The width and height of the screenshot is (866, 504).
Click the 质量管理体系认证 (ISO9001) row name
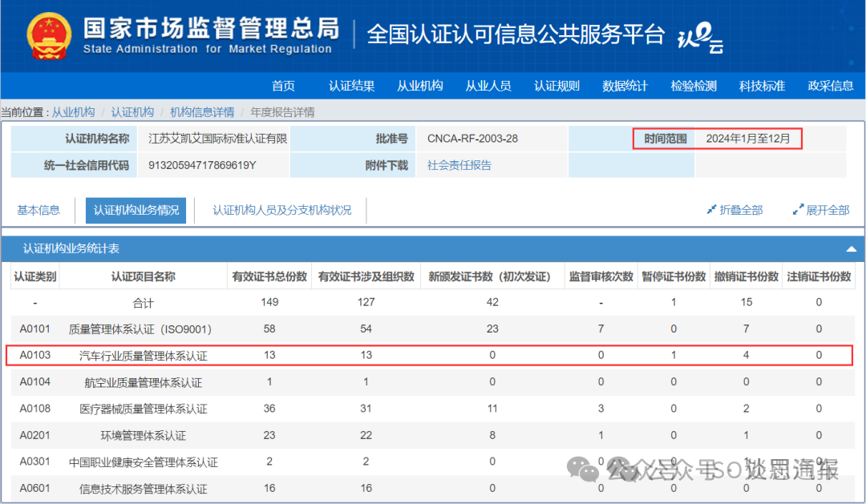click(x=140, y=329)
